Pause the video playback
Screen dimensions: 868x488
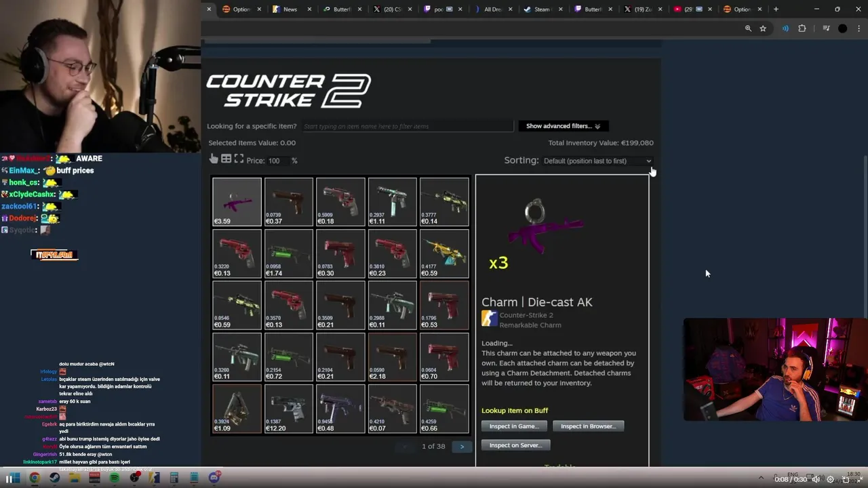[9, 479]
